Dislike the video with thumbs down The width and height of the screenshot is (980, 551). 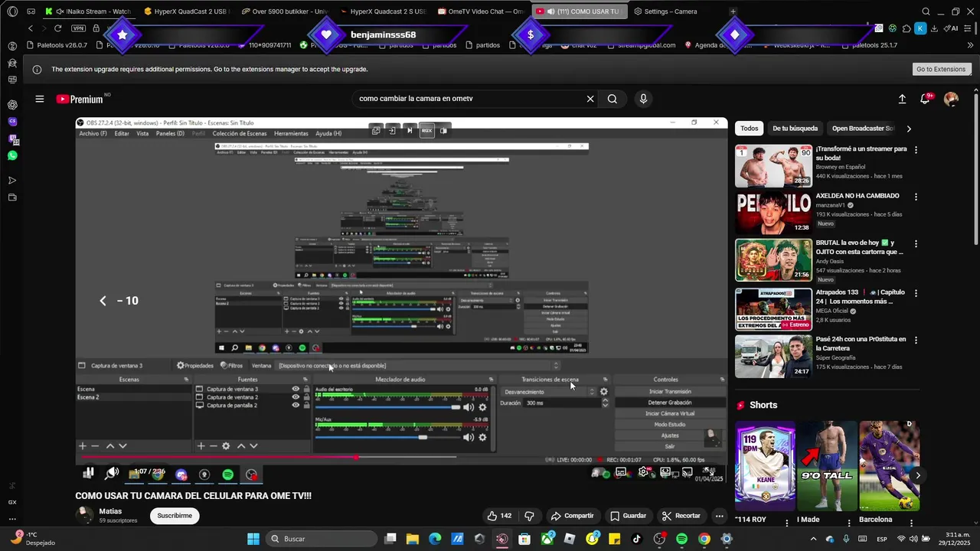coord(529,516)
